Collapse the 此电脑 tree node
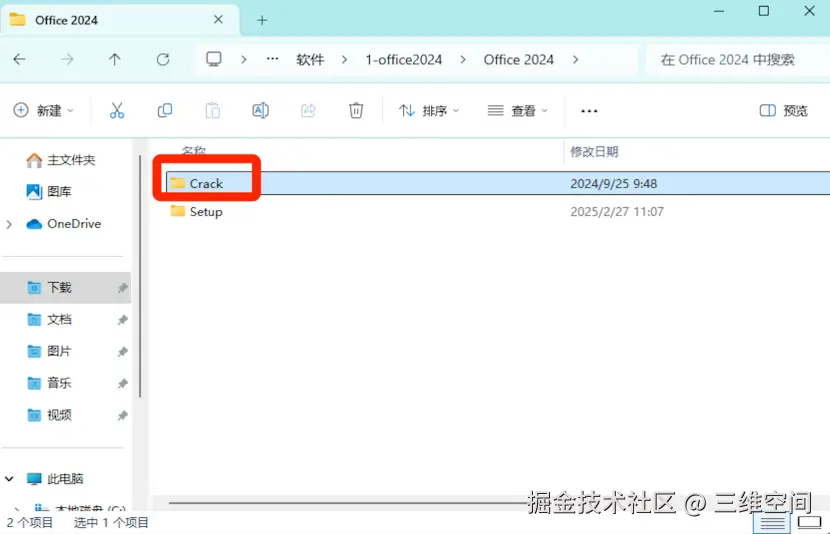Viewport: 830px width, 534px height. pyautogui.click(x=9, y=479)
